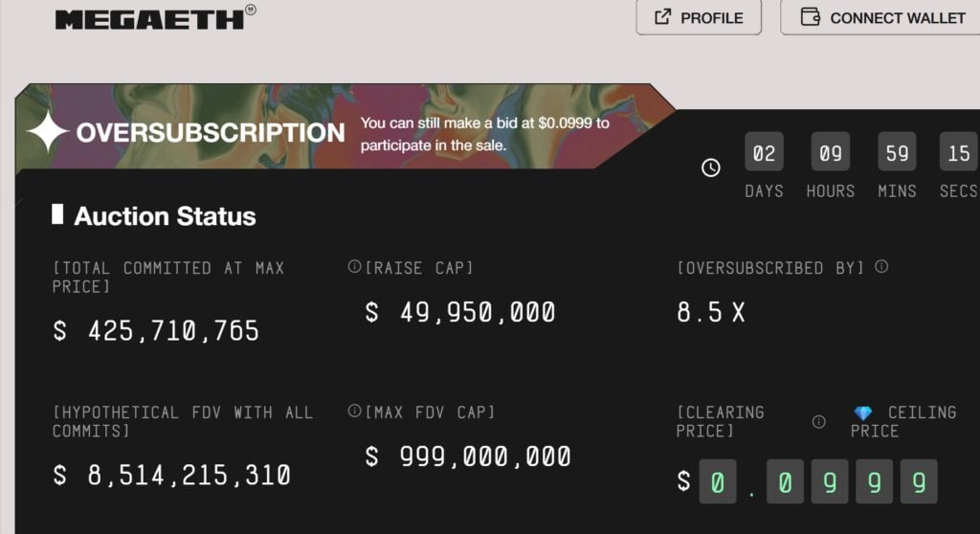Open the PROFILE button label
This screenshot has width=980, height=534.
pos(711,17)
